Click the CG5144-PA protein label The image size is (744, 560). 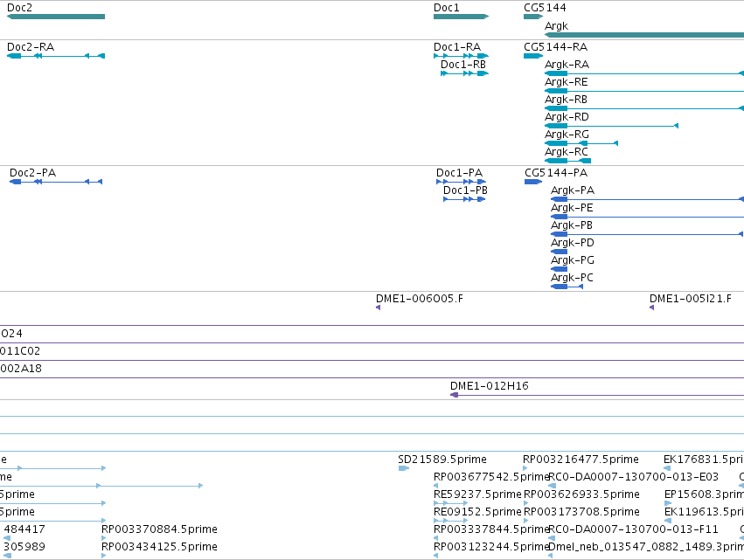tap(556, 173)
